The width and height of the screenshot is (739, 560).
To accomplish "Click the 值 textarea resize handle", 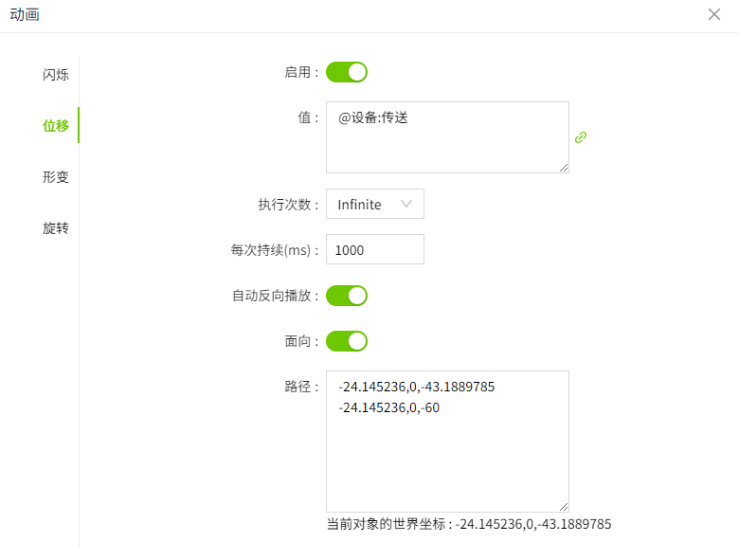I will (x=564, y=168).
